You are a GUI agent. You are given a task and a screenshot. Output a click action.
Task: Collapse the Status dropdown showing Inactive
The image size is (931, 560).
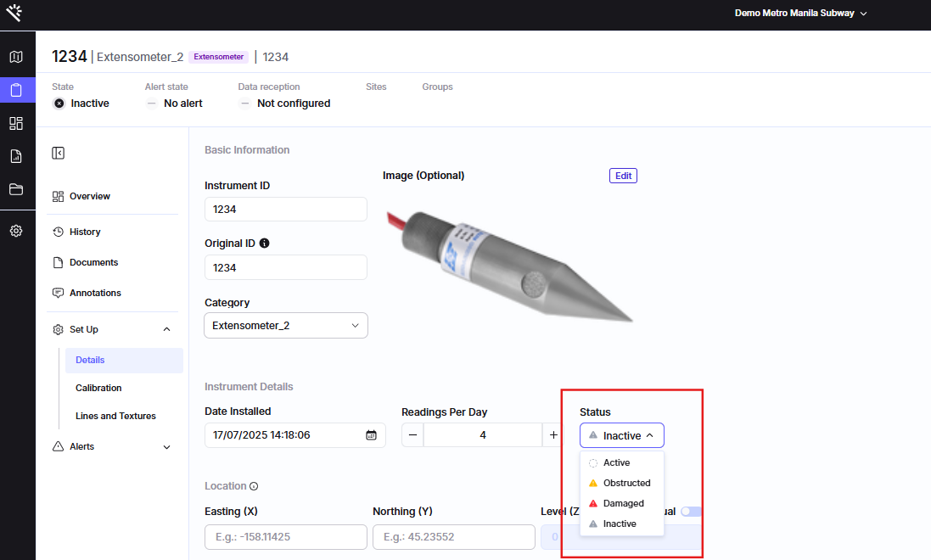(x=622, y=435)
